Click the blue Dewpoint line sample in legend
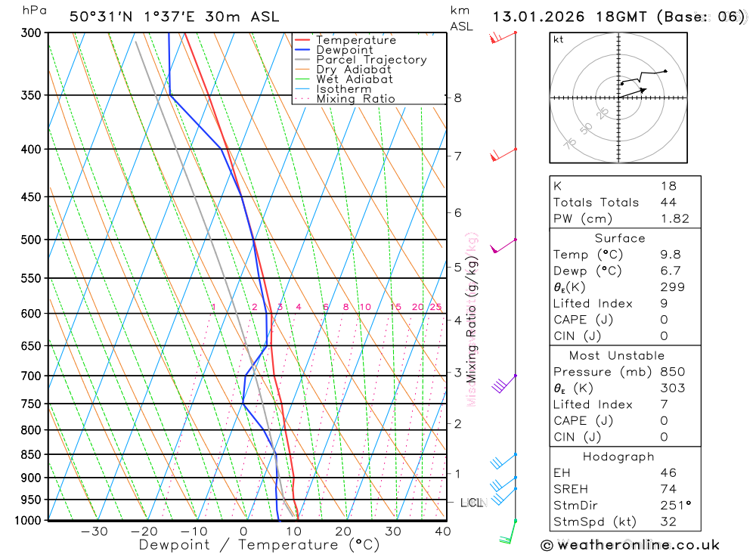The image size is (756, 554). point(302,50)
